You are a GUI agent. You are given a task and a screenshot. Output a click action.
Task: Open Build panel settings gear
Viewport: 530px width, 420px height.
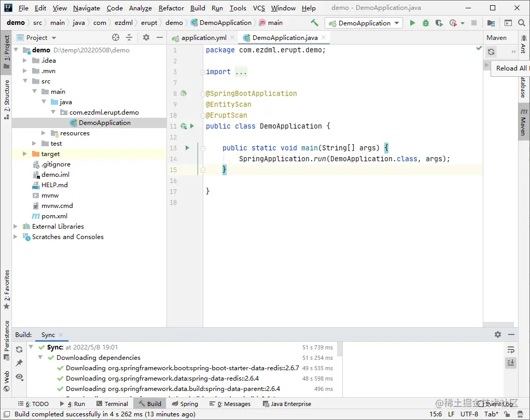pyautogui.click(x=497, y=334)
